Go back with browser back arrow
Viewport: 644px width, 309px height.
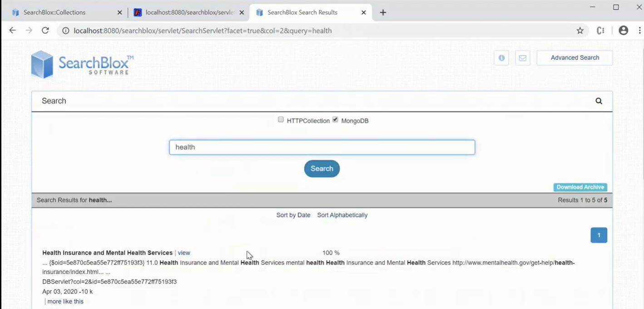point(13,30)
